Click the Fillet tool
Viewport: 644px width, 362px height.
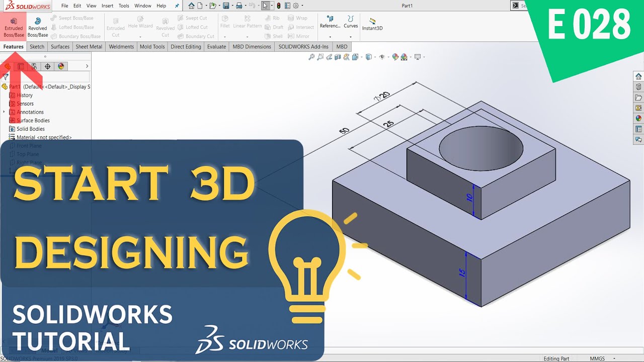pos(225,23)
